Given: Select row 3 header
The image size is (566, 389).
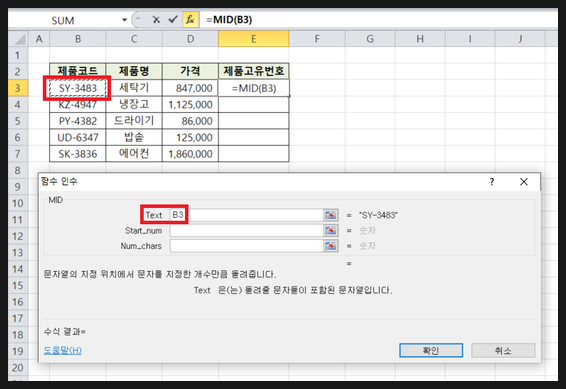Looking at the screenshot, I should tap(18, 88).
